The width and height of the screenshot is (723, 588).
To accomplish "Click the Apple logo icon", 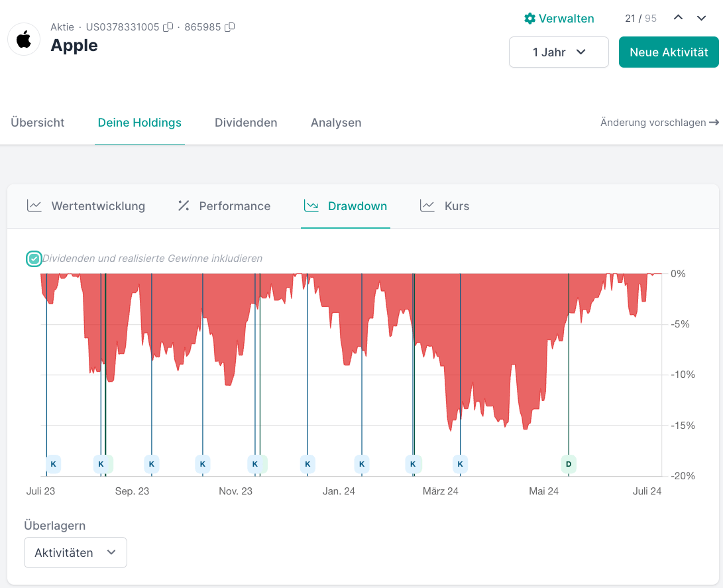I will click(x=24, y=39).
